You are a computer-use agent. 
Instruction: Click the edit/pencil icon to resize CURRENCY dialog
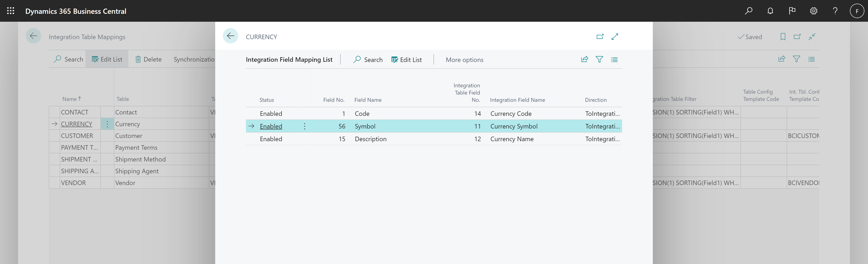point(615,36)
